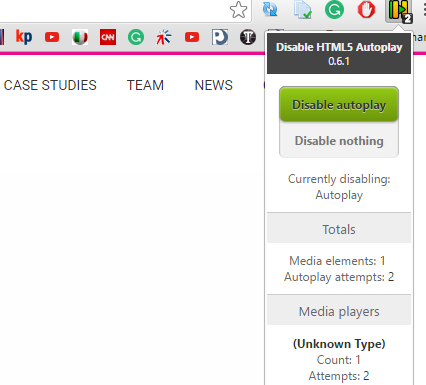Bookmark this page with the star icon

point(239,10)
